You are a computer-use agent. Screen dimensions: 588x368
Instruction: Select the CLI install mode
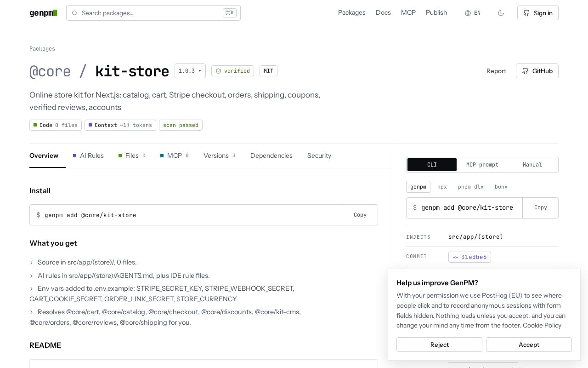[432, 165]
